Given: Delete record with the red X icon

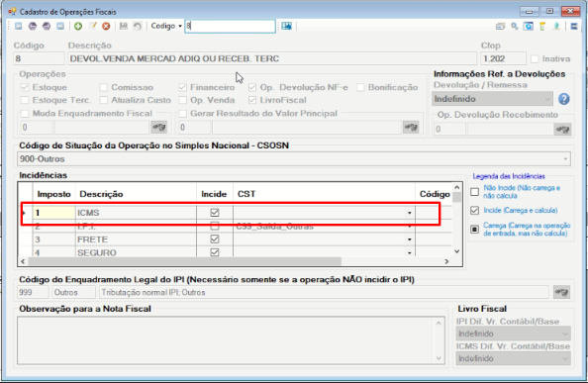Looking at the screenshot, I should (106, 27).
